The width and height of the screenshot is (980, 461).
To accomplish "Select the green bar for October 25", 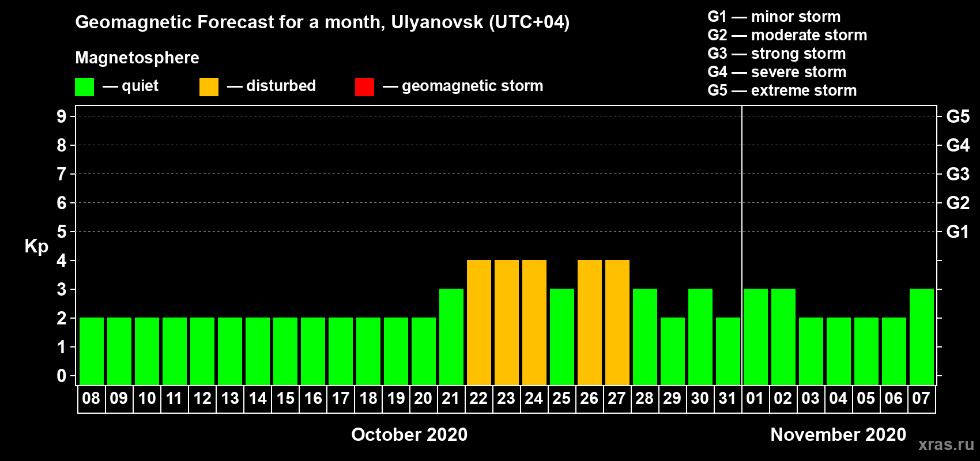I will pos(562,337).
